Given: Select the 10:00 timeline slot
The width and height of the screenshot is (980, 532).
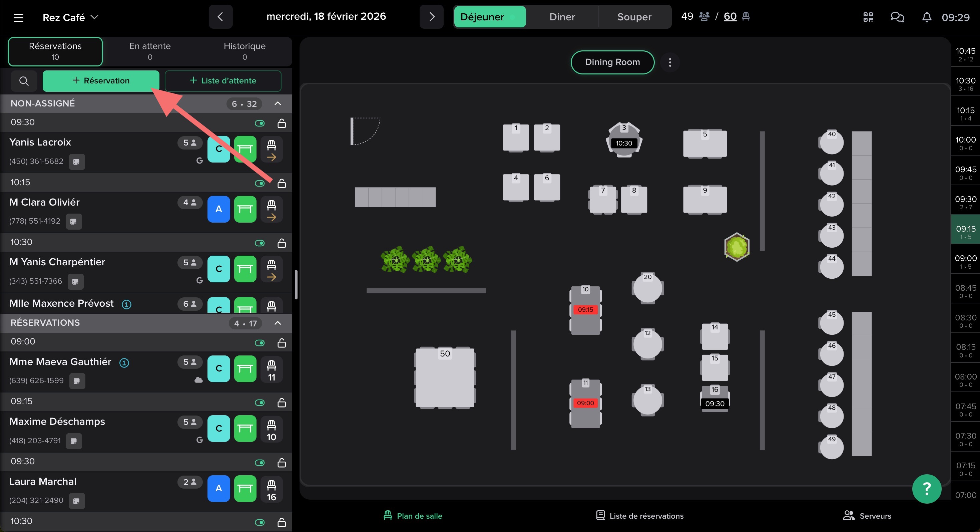Looking at the screenshot, I should tap(965, 144).
